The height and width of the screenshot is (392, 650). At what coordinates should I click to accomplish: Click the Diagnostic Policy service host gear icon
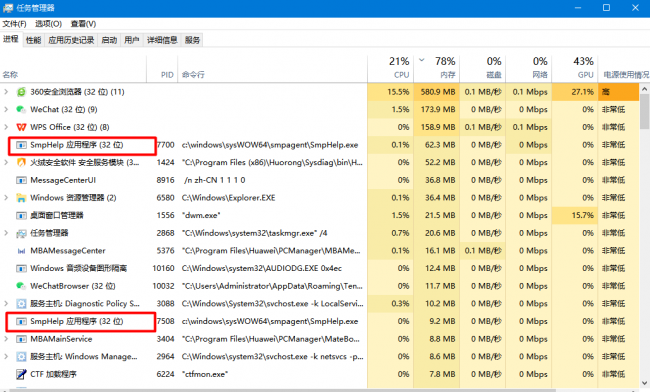(21, 304)
